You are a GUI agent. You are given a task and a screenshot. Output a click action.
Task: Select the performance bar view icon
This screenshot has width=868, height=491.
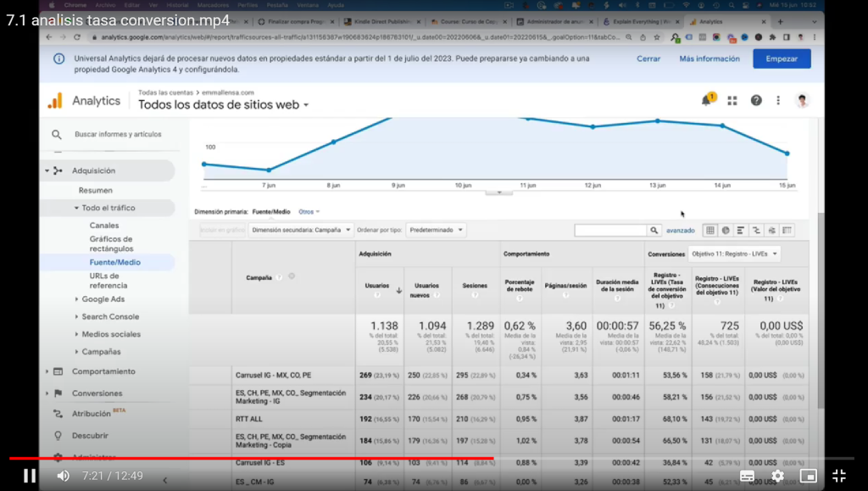tap(741, 231)
